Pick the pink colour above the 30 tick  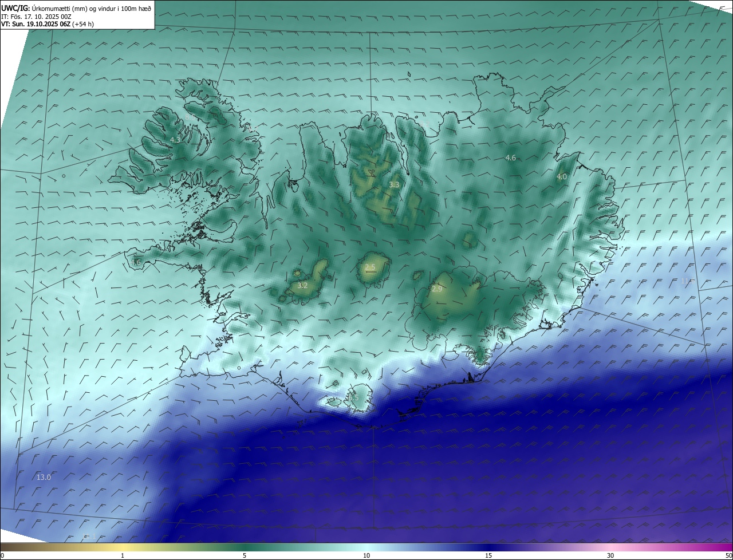(610, 547)
